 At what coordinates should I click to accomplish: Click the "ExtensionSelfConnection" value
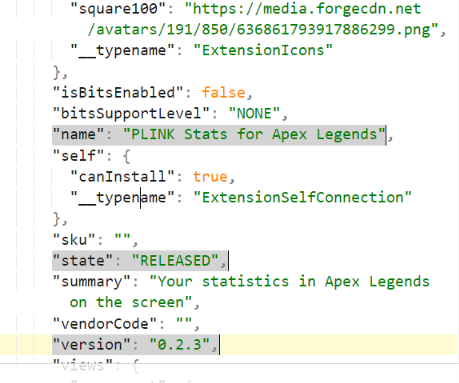[302, 198]
